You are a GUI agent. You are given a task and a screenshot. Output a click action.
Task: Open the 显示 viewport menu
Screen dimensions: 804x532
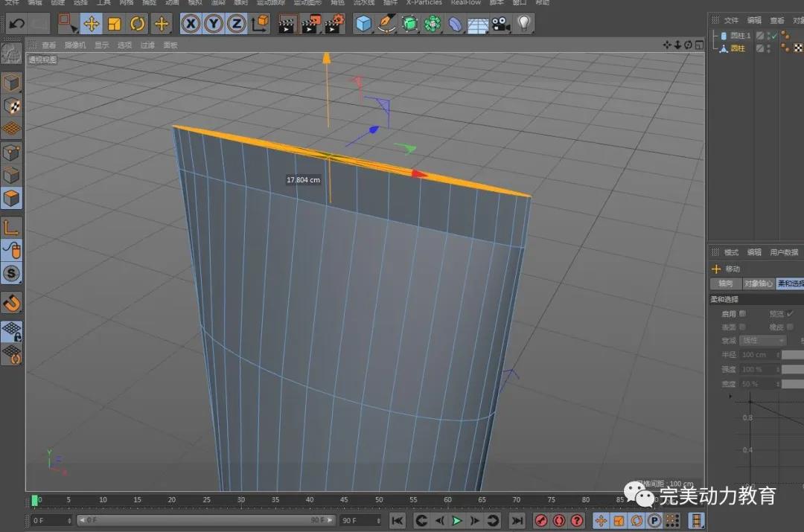point(101,45)
